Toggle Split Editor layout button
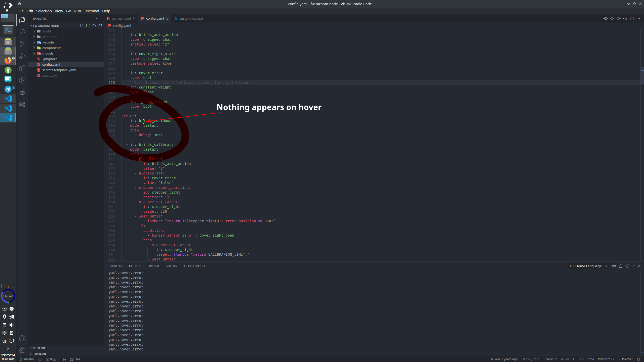Screen dimensions: 644x362 pos(632,18)
